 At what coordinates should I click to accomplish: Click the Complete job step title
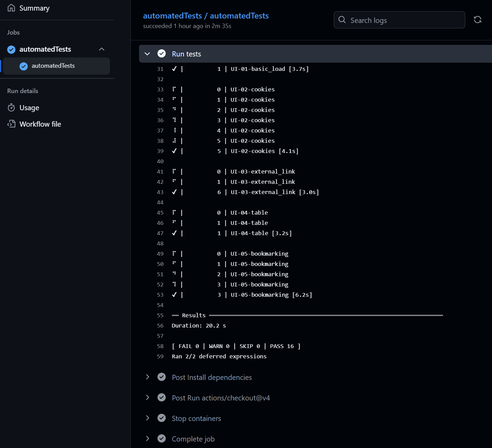pos(193,439)
